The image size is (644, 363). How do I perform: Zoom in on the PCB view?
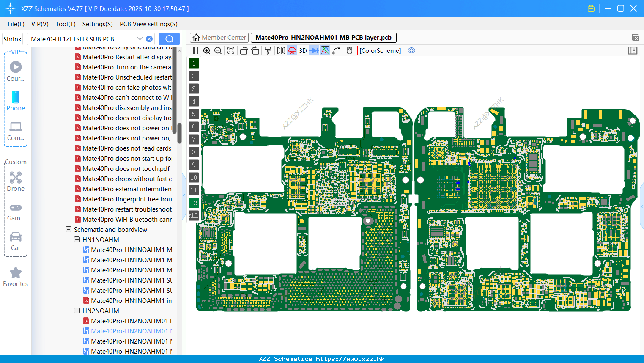[207, 50]
